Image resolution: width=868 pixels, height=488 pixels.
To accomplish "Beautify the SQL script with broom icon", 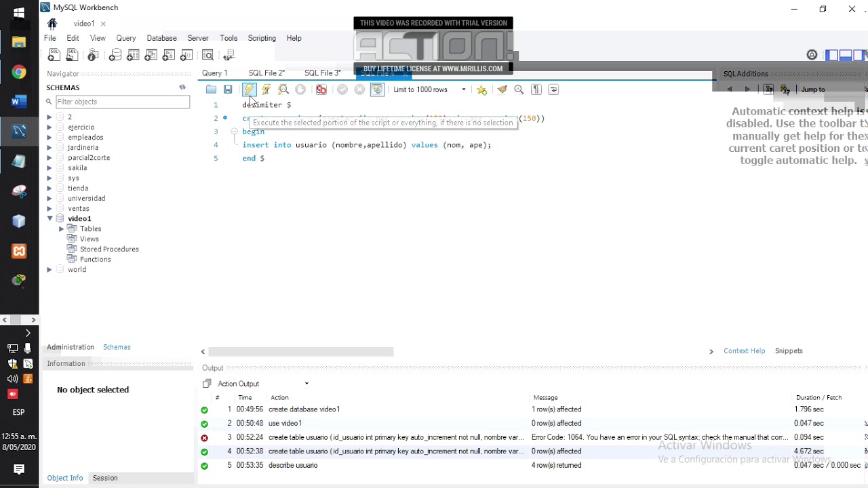I will 502,89.
